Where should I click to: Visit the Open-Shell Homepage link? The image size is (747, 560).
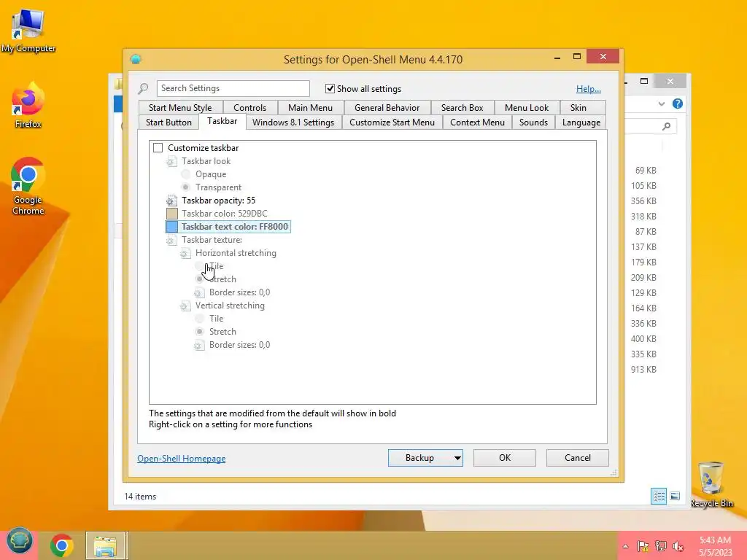182,459
